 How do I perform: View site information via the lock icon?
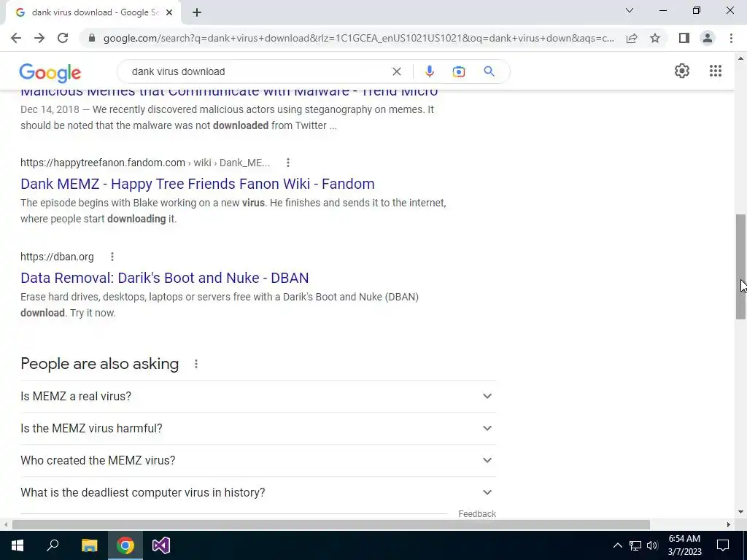(92, 38)
